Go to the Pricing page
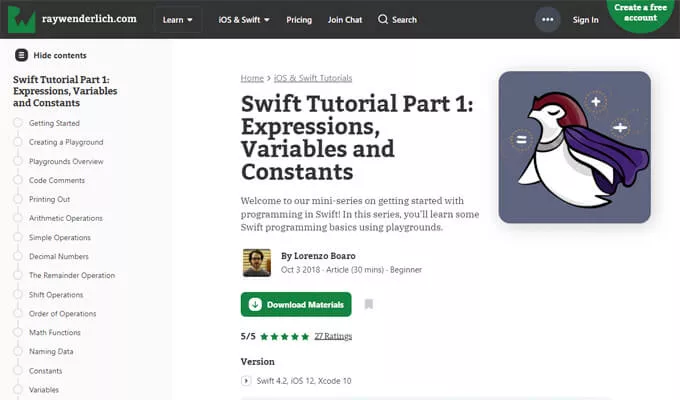Image resolution: width=680 pixels, height=400 pixels. [x=299, y=20]
